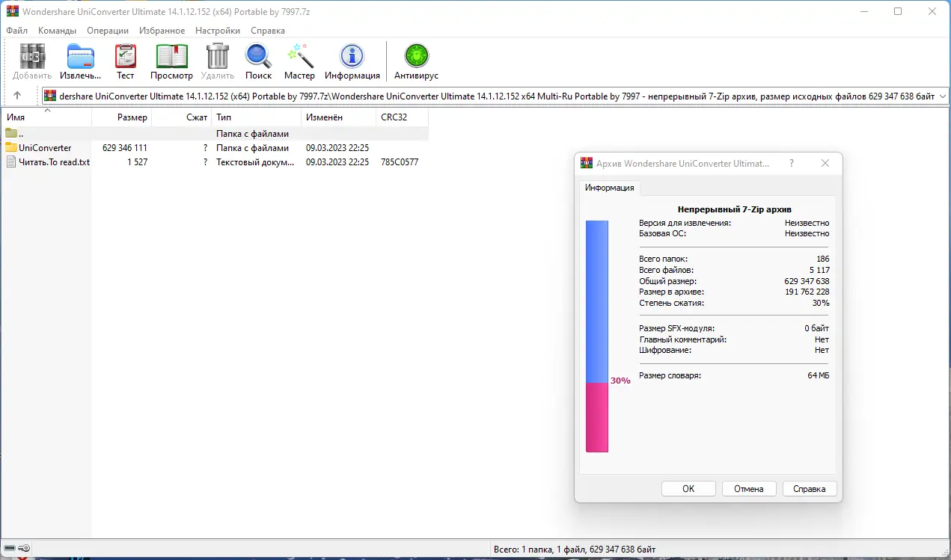Select the Добавить (Add to archive) tool

coord(31,56)
